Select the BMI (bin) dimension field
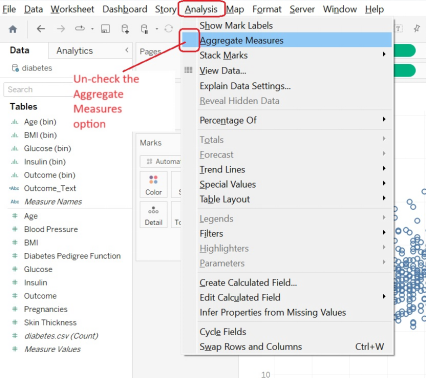The width and height of the screenshot is (426, 378). (40, 135)
